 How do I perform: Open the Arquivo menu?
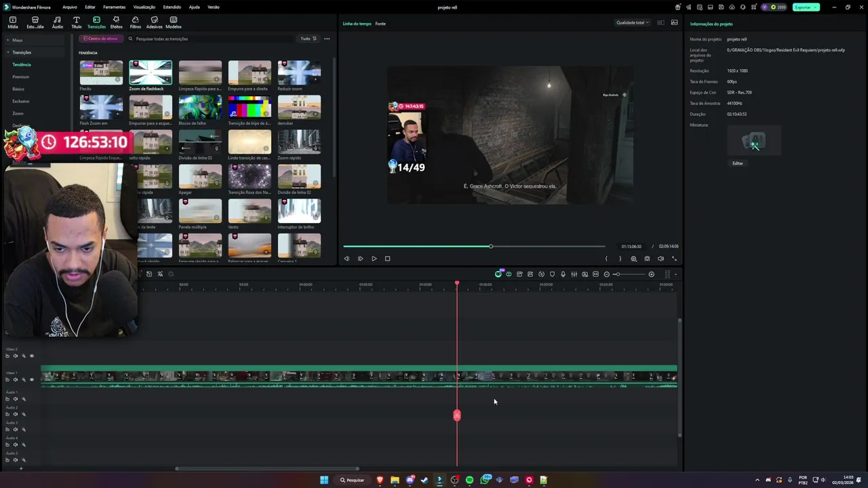pos(69,7)
